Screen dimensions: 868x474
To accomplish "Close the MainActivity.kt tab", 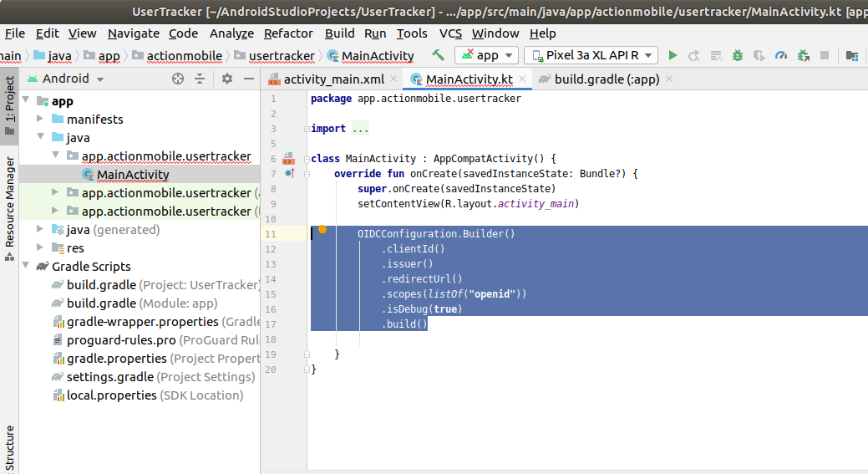I will pos(522,79).
